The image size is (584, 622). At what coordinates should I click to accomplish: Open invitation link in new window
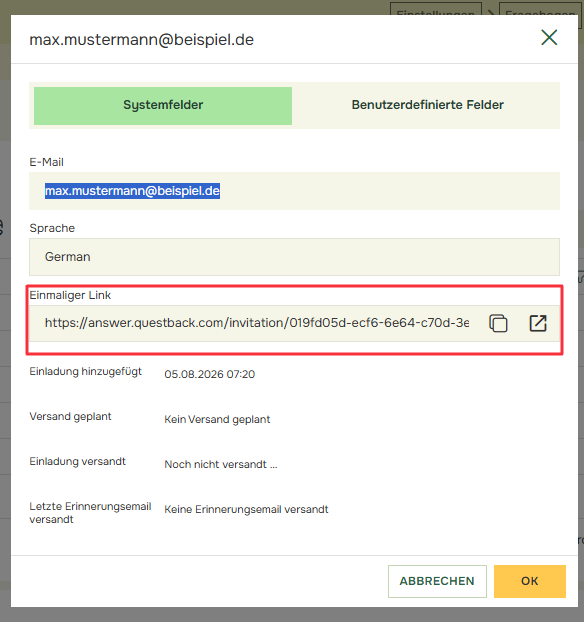coord(538,323)
